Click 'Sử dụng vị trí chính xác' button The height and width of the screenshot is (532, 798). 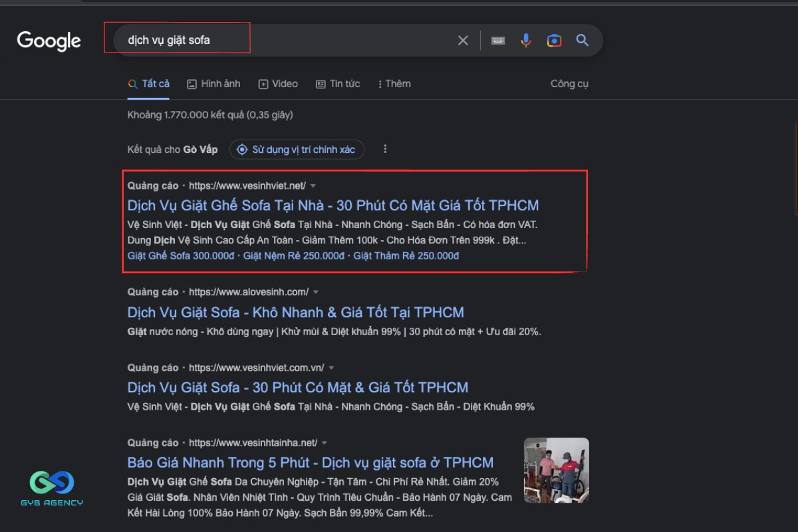point(297,150)
